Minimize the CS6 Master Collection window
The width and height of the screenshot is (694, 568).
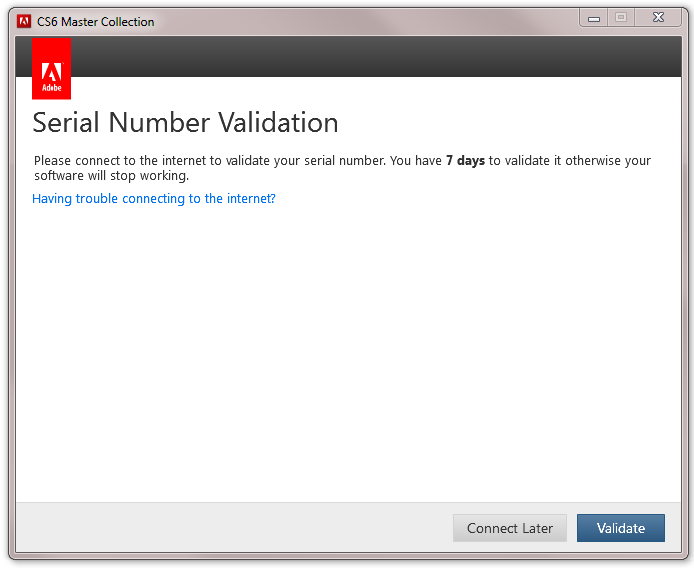[594, 18]
